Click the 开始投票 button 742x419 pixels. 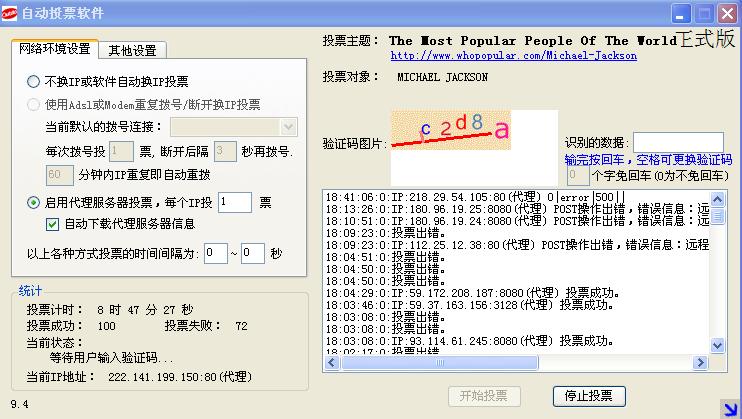click(x=484, y=396)
